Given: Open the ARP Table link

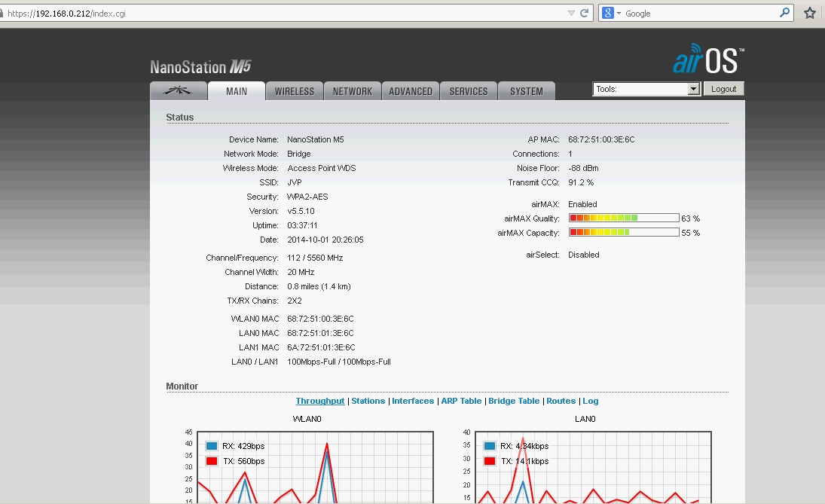Looking at the screenshot, I should pyautogui.click(x=461, y=401).
